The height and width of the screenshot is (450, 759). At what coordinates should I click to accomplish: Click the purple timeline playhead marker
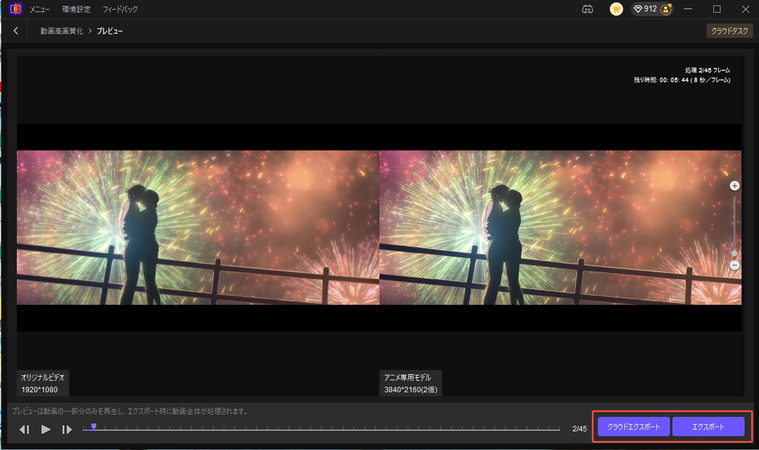[x=94, y=426]
